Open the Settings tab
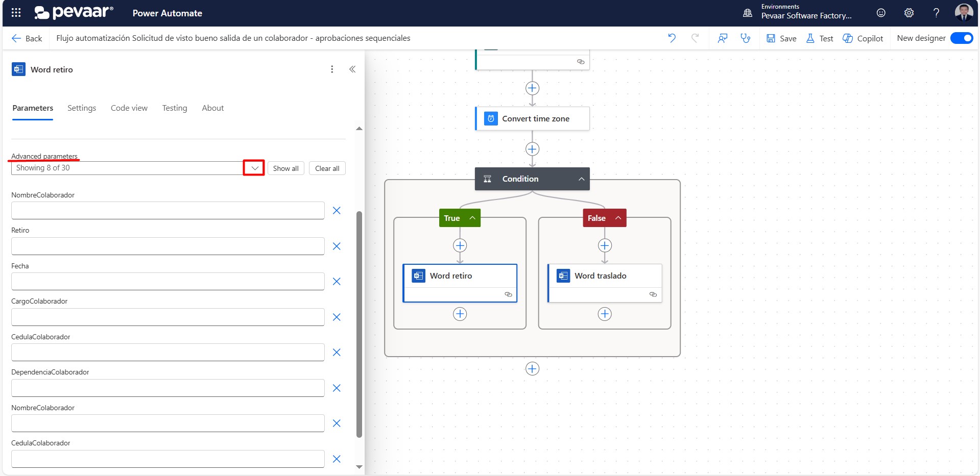The image size is (980, 476). click(x=82, y=108)
